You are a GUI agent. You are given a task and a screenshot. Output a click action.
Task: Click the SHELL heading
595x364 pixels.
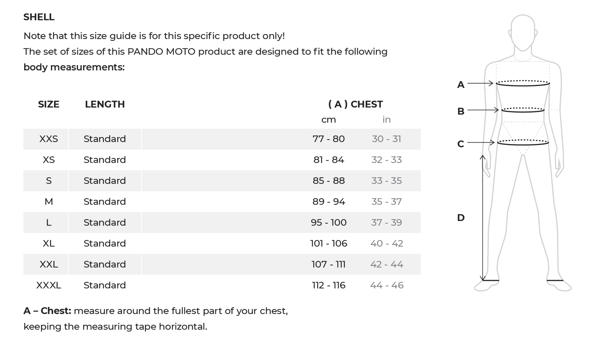[39, 17]
